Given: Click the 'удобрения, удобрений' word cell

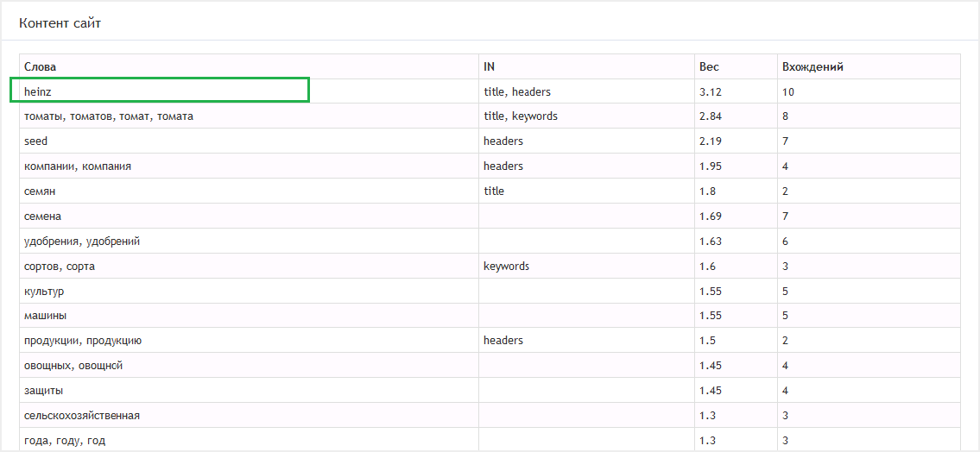Looking at the screenshot, I should tap(82, 242).
